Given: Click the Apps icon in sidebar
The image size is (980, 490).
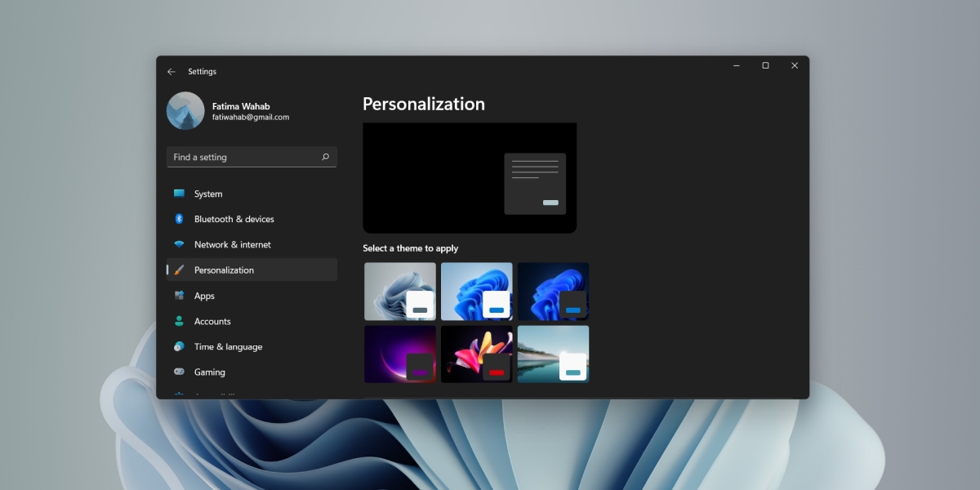Looking at the screenshot, I should [179, 296].
